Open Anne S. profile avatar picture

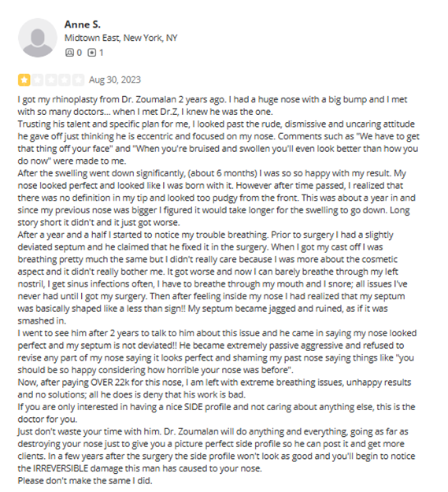tap(38, 38)
